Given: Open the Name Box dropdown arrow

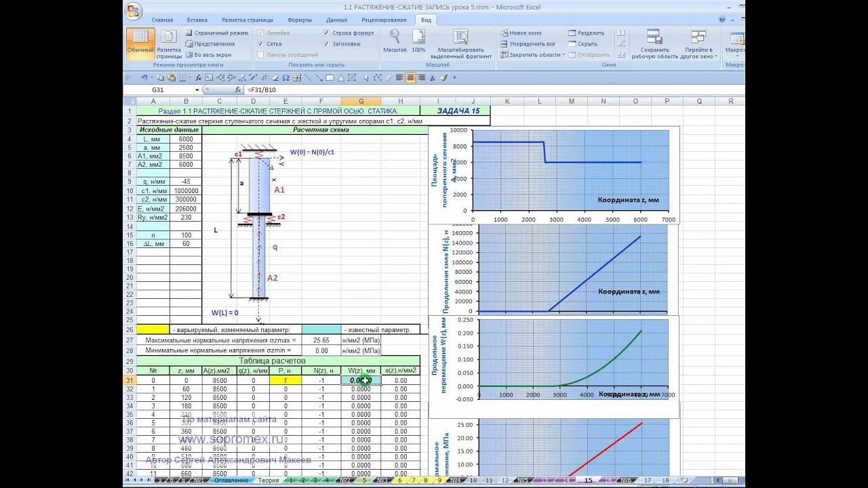Looking at the screenshot, I should click(x=197, y=89).
